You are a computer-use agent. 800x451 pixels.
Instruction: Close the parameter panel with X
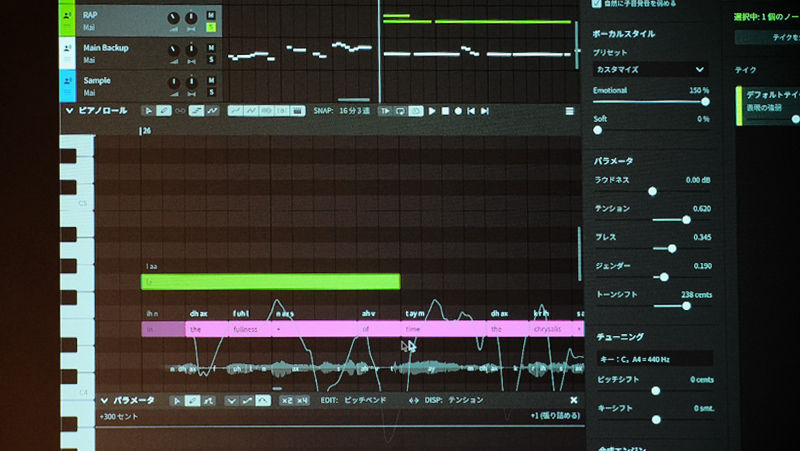(x=573, y=400)
